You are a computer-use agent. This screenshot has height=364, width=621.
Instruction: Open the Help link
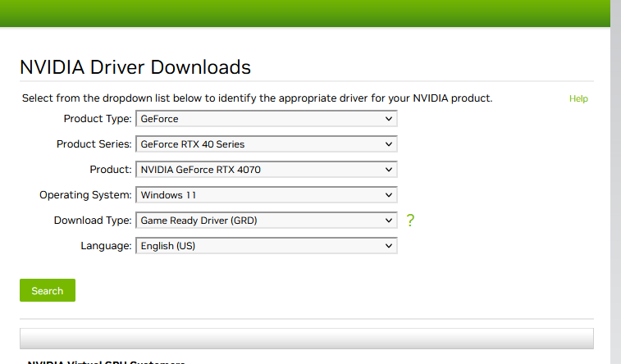pyautogui.click(x=578, y=98)
